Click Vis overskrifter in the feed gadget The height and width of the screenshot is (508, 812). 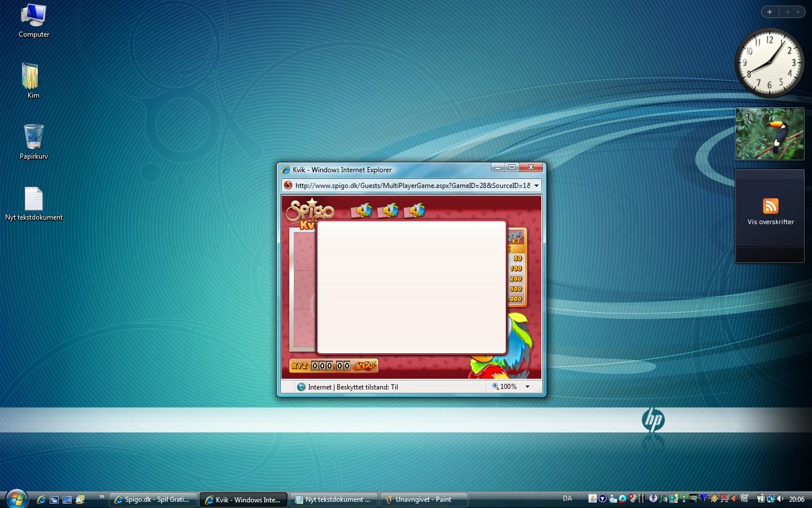770,222
